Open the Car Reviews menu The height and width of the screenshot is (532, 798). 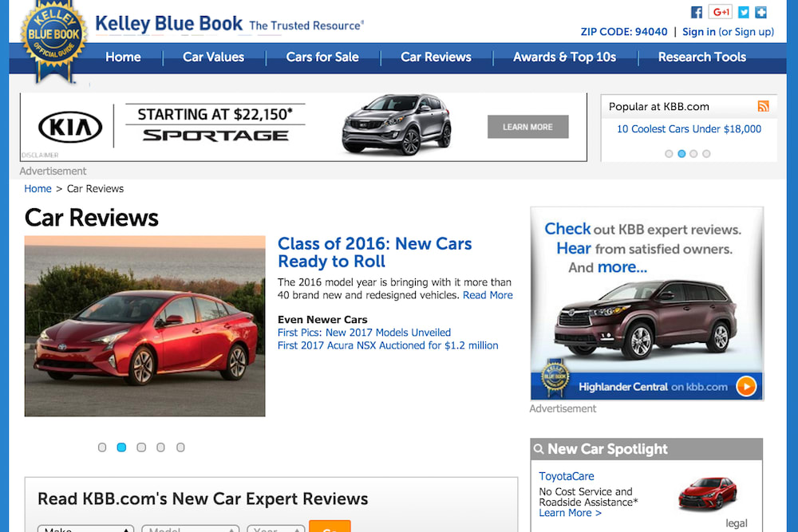437,57
